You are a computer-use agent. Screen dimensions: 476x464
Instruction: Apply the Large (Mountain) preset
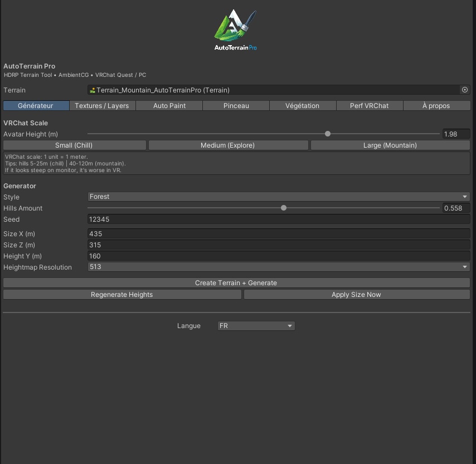tap(390, 145)
